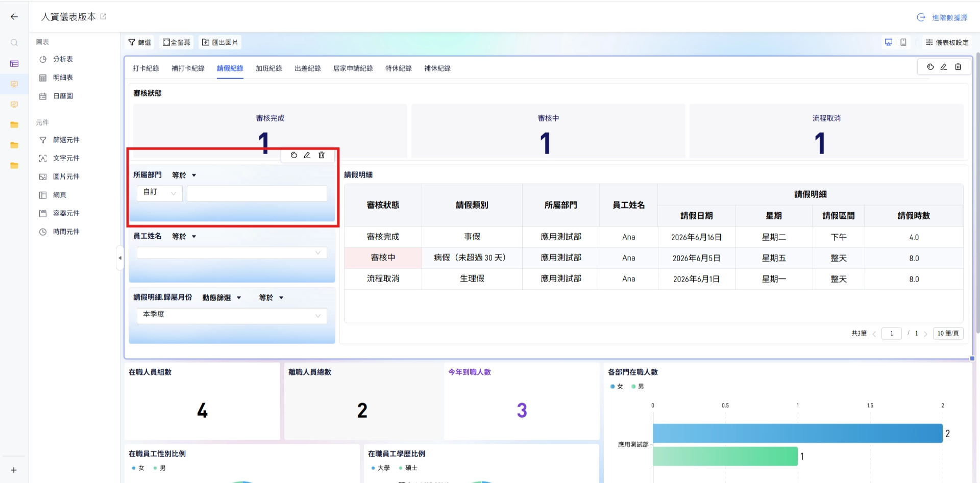
Task: Click the page number input in pagination
Action: 892,334
